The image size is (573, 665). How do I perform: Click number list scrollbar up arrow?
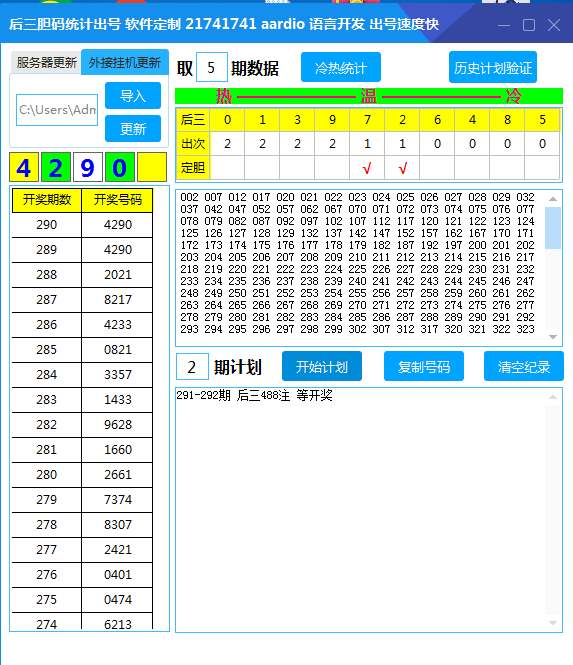(553, 198)
